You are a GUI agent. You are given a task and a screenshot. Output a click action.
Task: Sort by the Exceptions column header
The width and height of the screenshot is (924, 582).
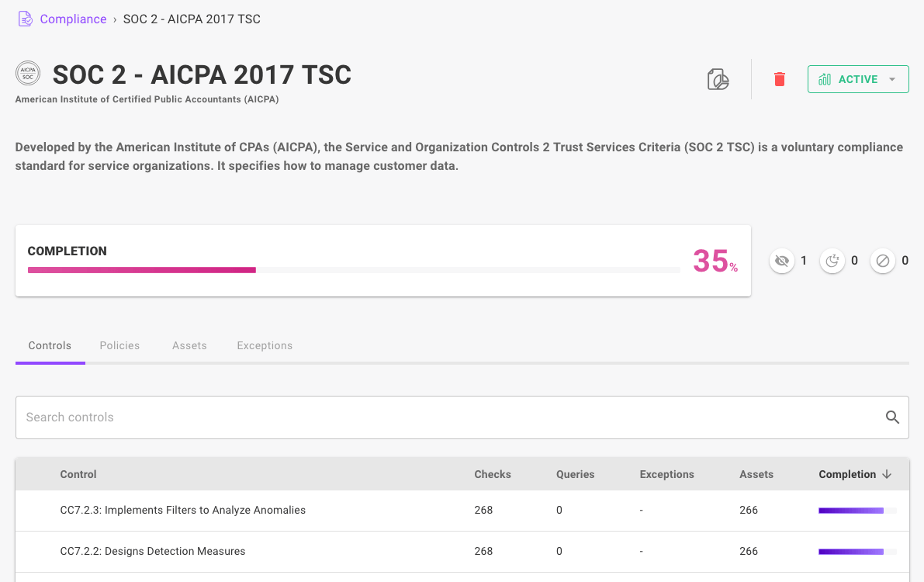click(x=666, y=474)
